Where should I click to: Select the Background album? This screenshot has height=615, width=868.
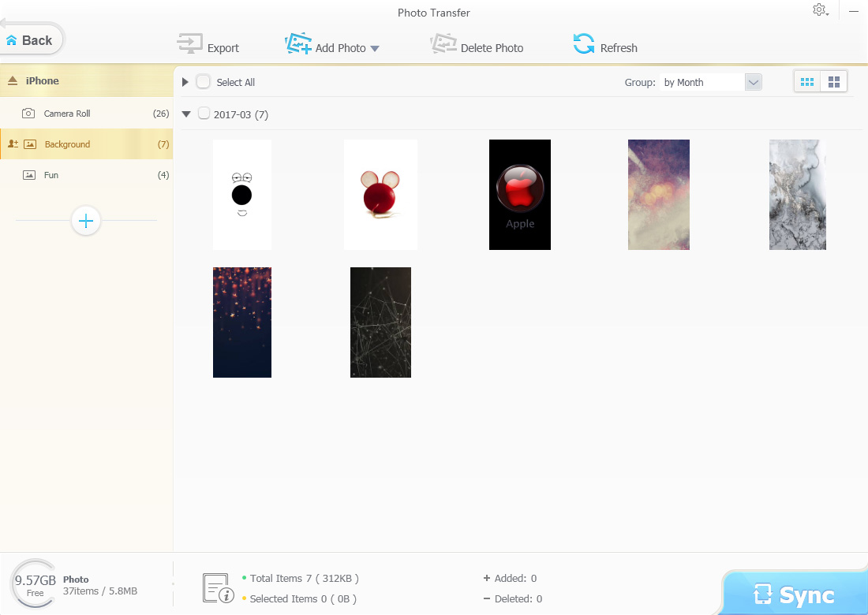86,144
